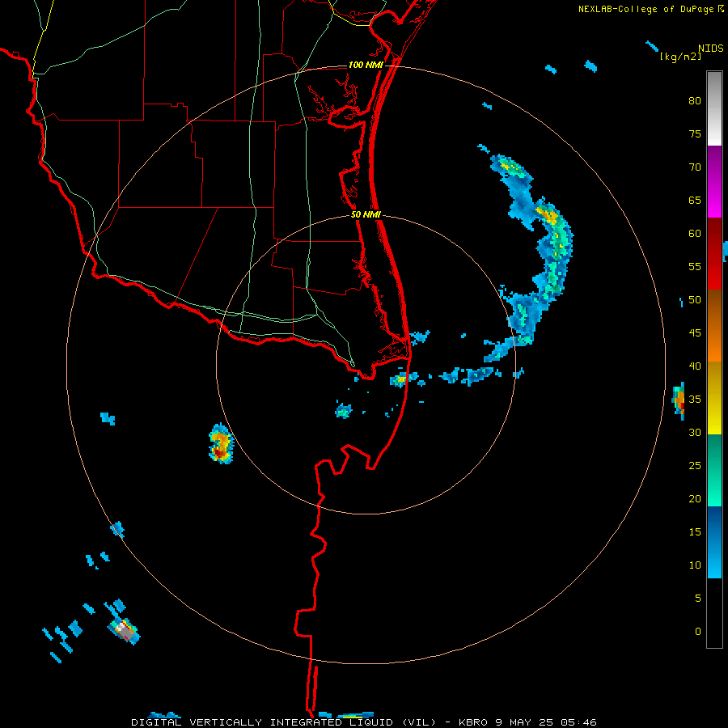Click the 75 value on the color scale
Screen dimensions: 728x728
tap(695, 133)
